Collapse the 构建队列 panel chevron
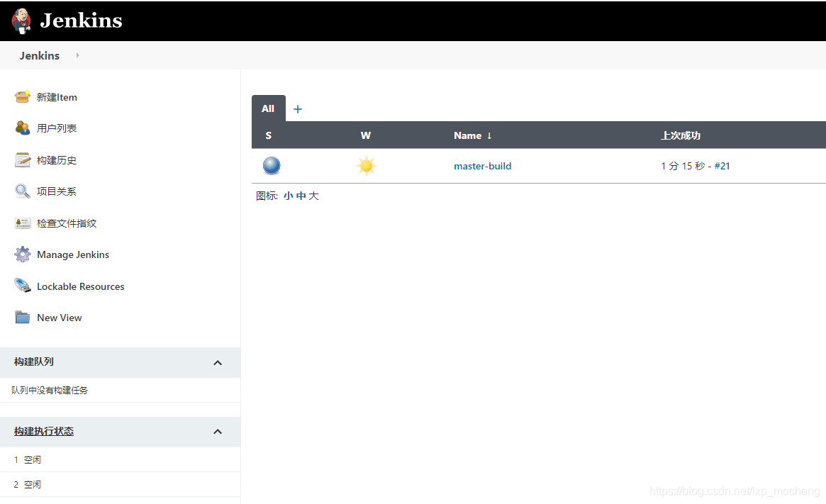 [218, 363]
